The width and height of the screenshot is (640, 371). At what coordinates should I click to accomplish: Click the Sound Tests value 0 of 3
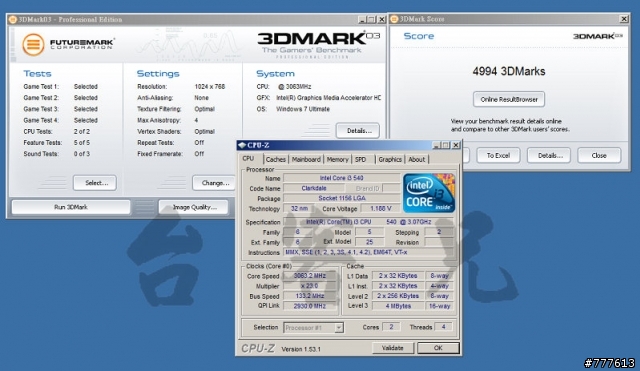(82, 154)
